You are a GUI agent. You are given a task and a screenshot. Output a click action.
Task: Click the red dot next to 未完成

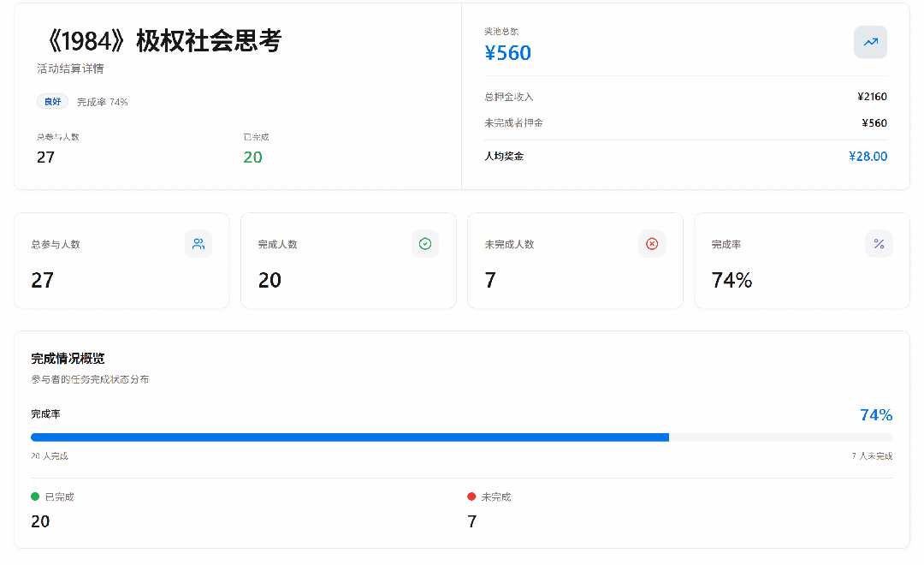[471, 497]
